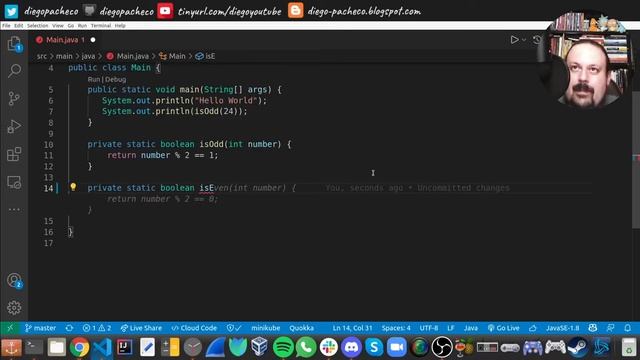This screenshot has width=640, height=360.
Task: Click the editor vertical scrollbar
Action: [x=636, y=159]
